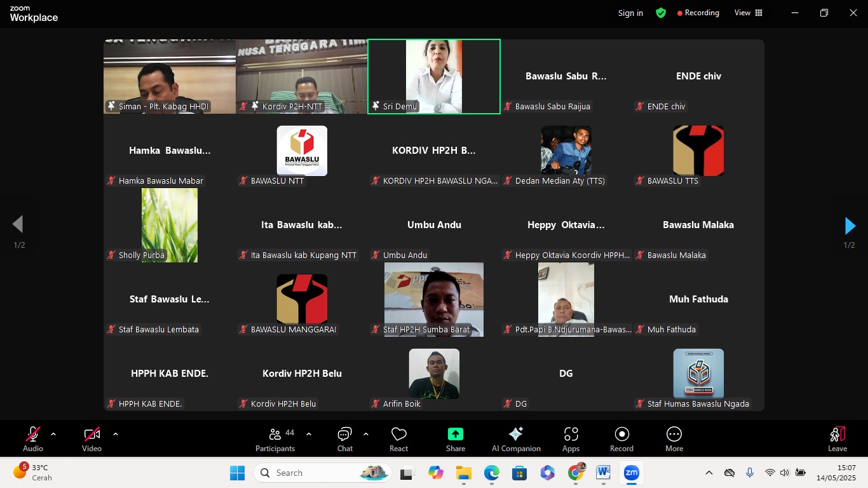The width and height of the screenshot is (868, 488).
Task: Click the green Share screen icon
Action: [455, 434]
